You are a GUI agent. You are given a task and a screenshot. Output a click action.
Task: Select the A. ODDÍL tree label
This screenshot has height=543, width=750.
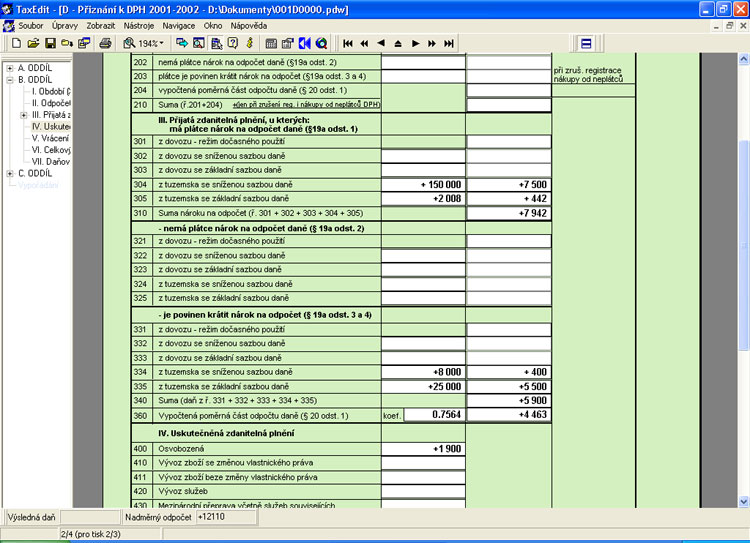tap(35, 68)
